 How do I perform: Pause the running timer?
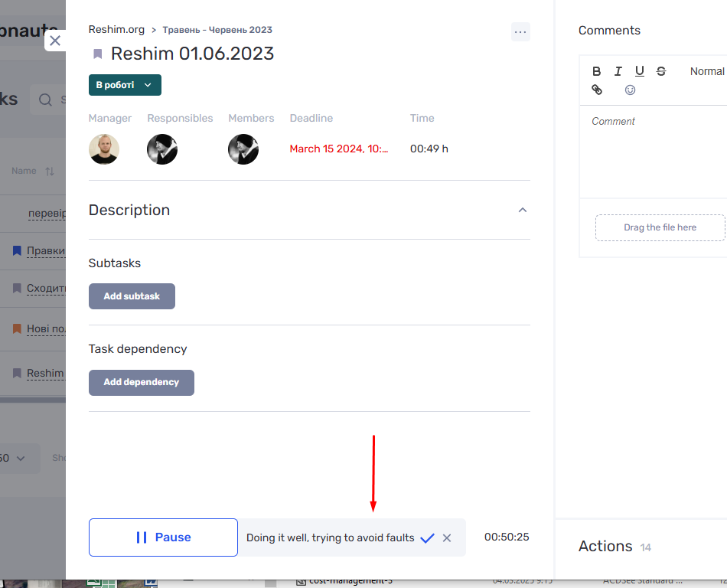coord(163,537)
